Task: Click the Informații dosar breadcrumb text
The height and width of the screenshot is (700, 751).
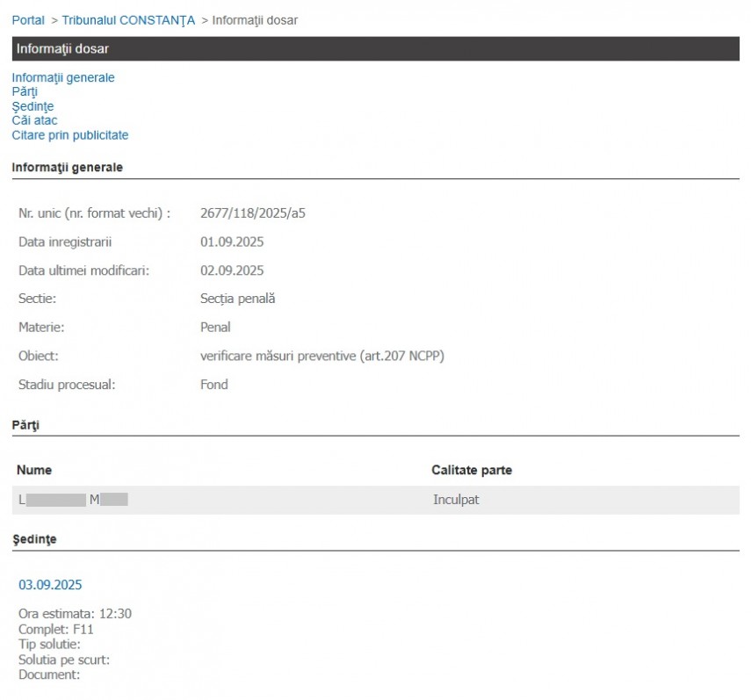Action: click(255, 20)
